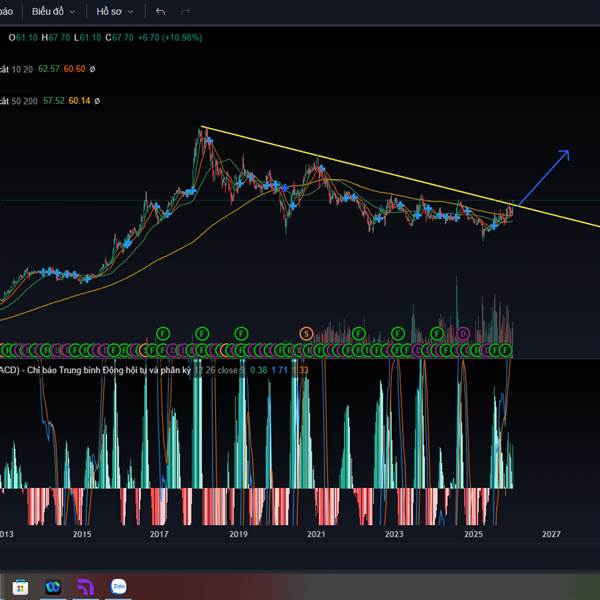Click the purple D dividend marker in upper row
This screenshot has height=600, width=600.
point(463,334)
